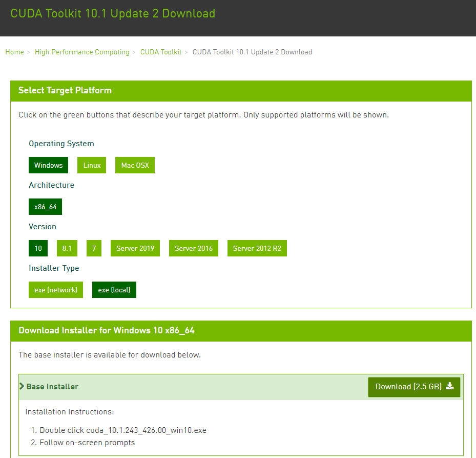Click 'Double click cuda_10.1.243_426.00_win10.exe' step

[123, 430]
